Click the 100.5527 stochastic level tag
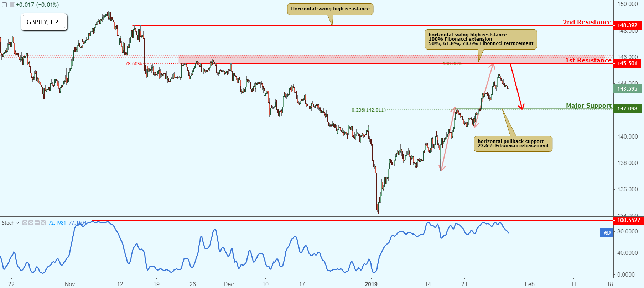 click(x=628, y=220)
